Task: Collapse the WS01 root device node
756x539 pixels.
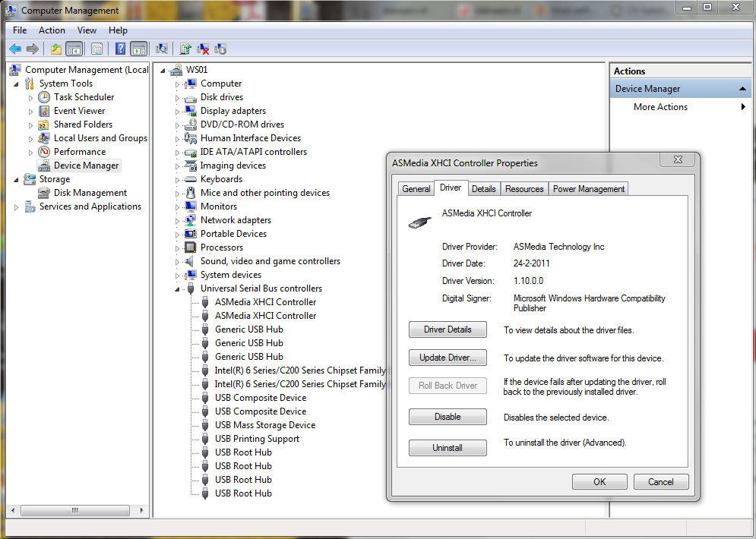Action: tap(163, 71)
